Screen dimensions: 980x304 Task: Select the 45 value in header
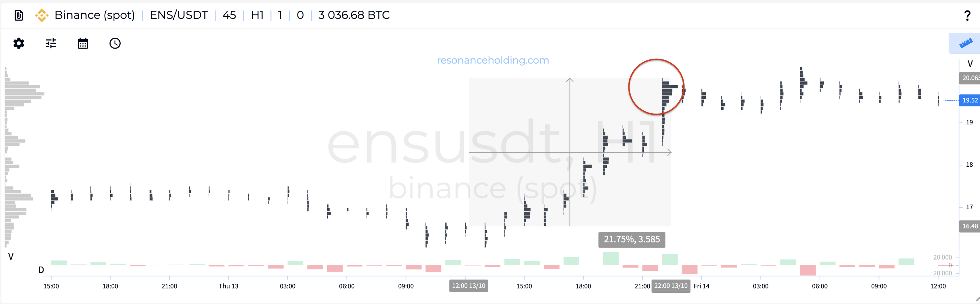229,15
